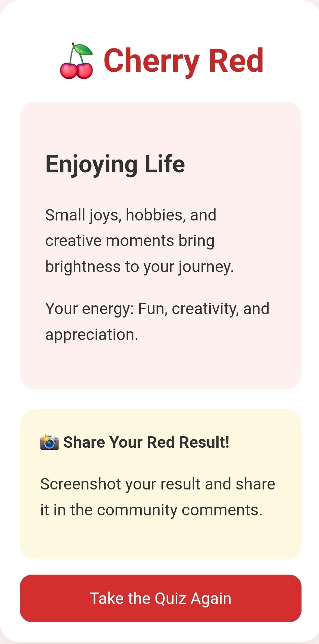
Task: Click the Cherry Red title text
Action: point(183,61)
